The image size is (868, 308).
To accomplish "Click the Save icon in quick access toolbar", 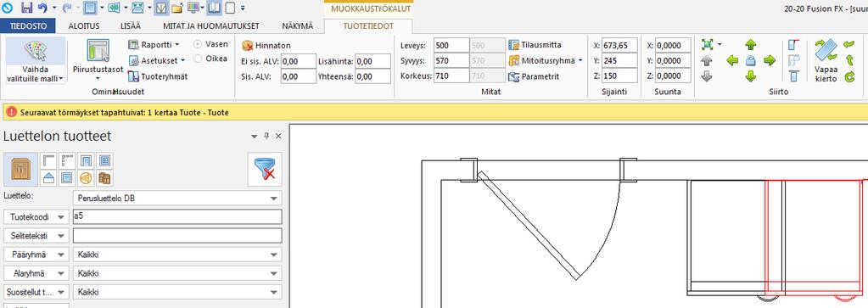I will 26,8.
